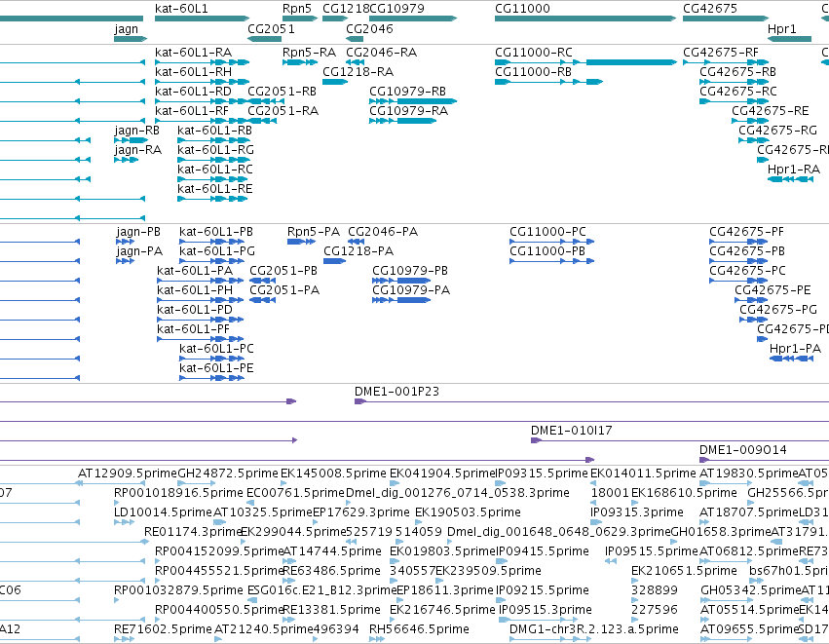Screen dimensions: 829x644
Task: Click protein CG42675-PE
Action: click(772, 290)
